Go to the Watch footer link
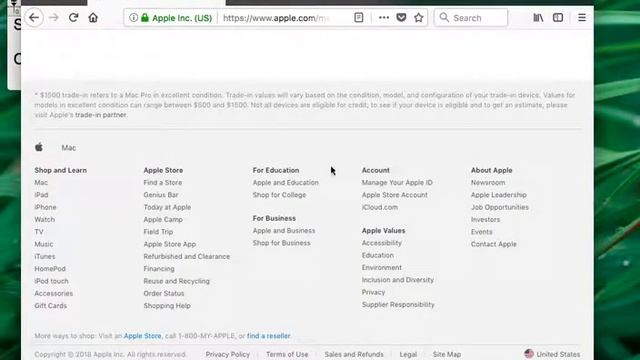Image resolution: width=640 pixels, height=360 pixels. click(x=44, y=219)
